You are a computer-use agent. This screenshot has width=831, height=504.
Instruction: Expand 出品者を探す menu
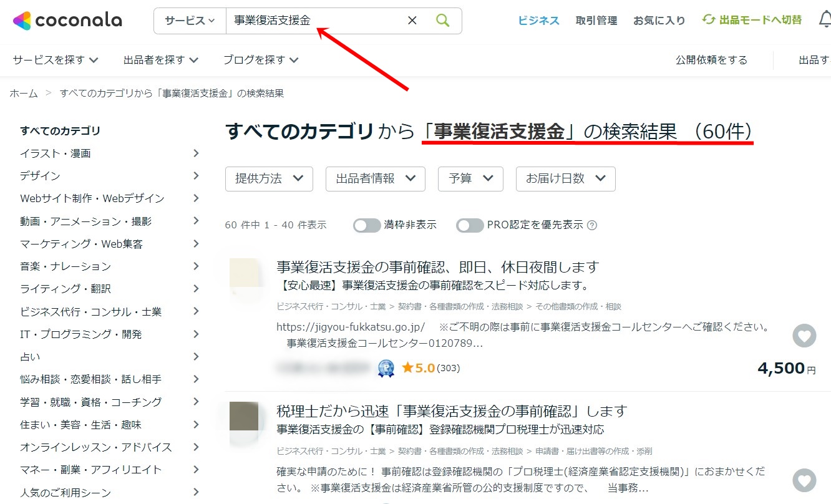point(161,60)
